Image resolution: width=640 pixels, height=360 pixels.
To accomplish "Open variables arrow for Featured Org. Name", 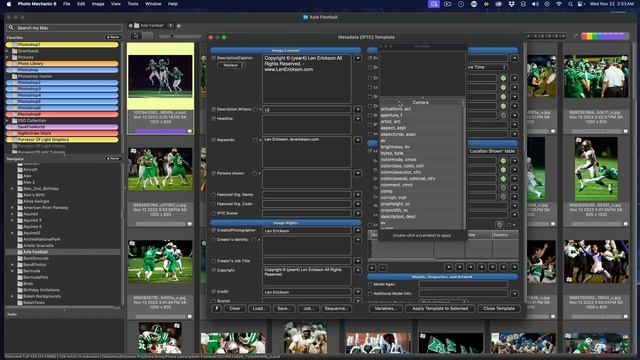I will pos(358,195).
